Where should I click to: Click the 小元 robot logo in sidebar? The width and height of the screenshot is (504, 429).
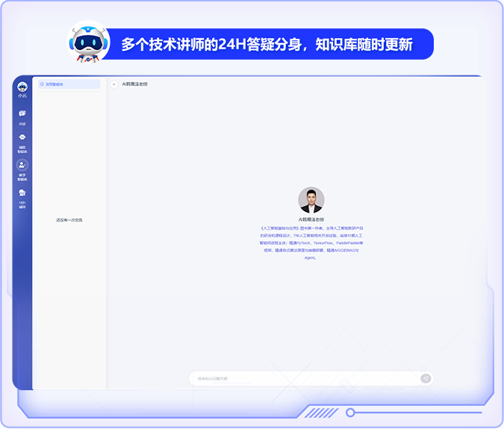pyautogui.click(x=22, y=87)
